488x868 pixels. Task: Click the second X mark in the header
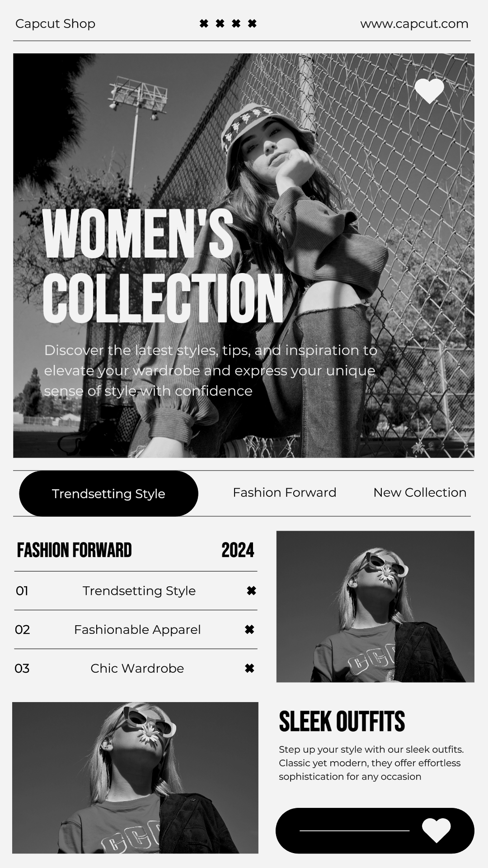pyautogui.click(x=220, y=24)
